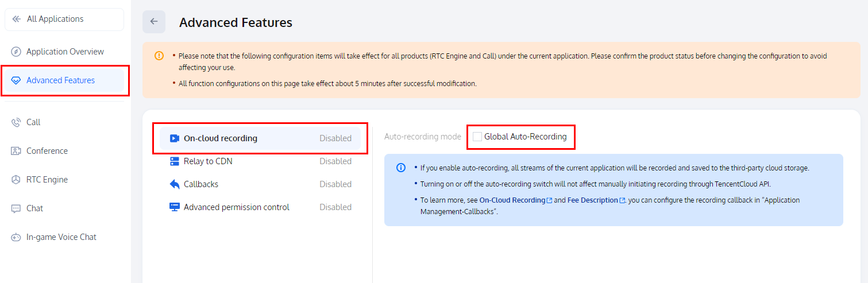Click the All Applications double-chevron icon
The height and width of the screenshot is (283, 868).
point(16,19)
